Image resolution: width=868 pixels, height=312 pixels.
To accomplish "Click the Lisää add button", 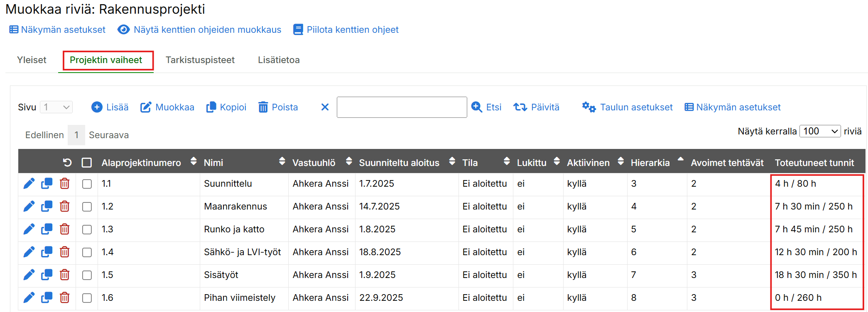I will 110,107.
